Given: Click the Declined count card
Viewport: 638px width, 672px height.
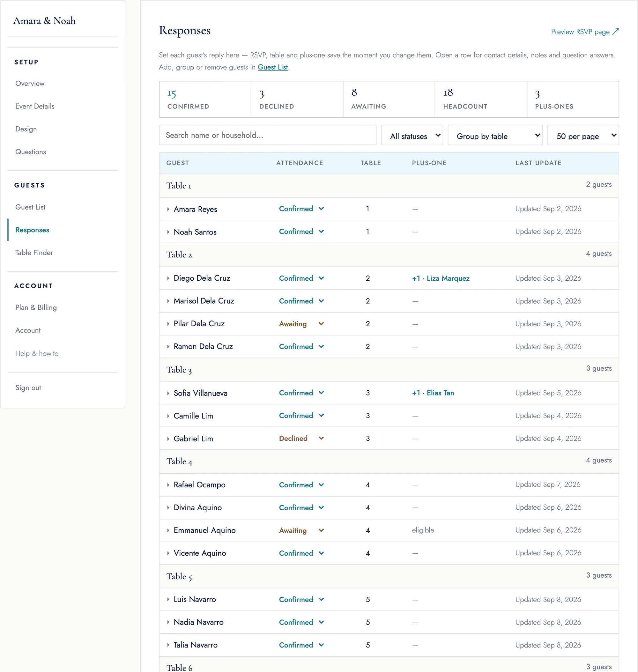Looking at the screenshot, I should click(297, 99).
